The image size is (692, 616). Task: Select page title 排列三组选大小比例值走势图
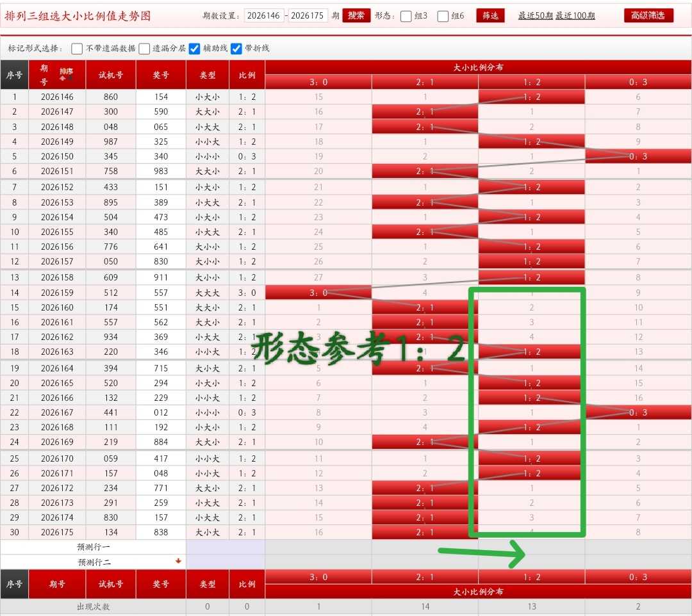(x=78, y=16)
